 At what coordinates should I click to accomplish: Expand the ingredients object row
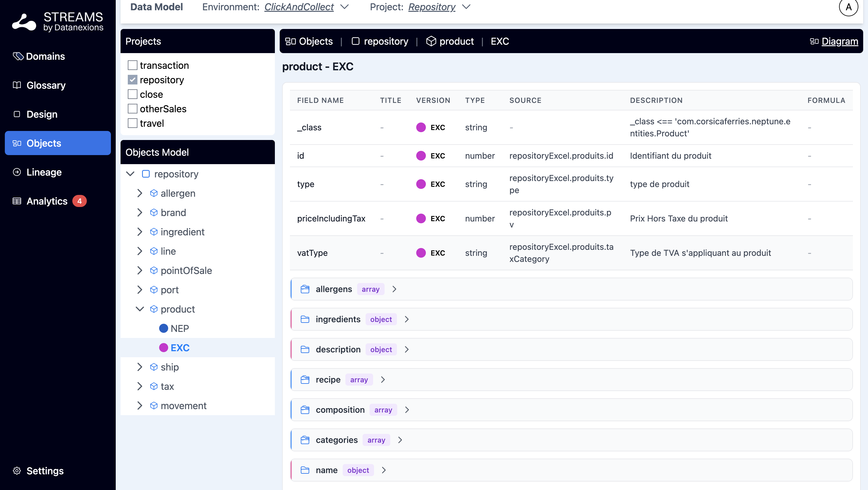(407, 319)
